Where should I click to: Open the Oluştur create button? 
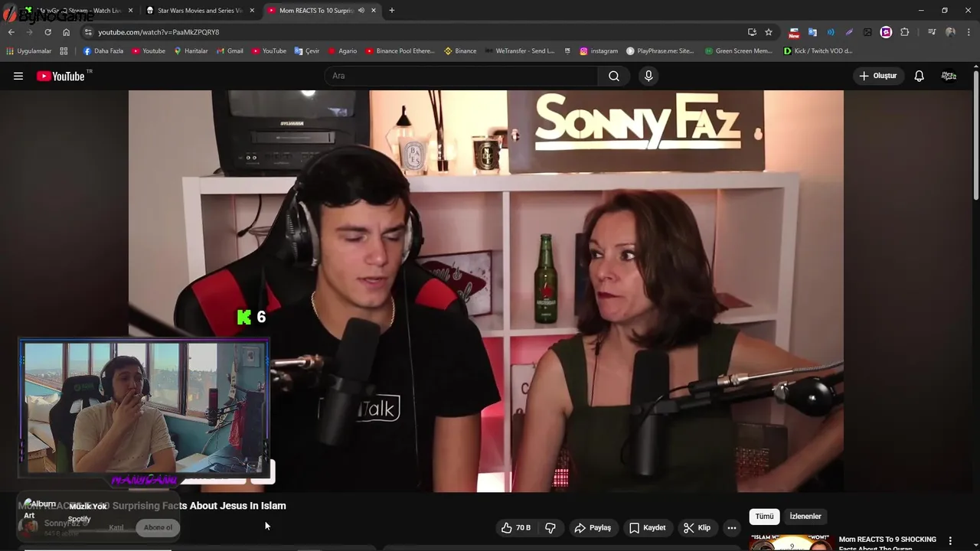click(x=877, y=76)
